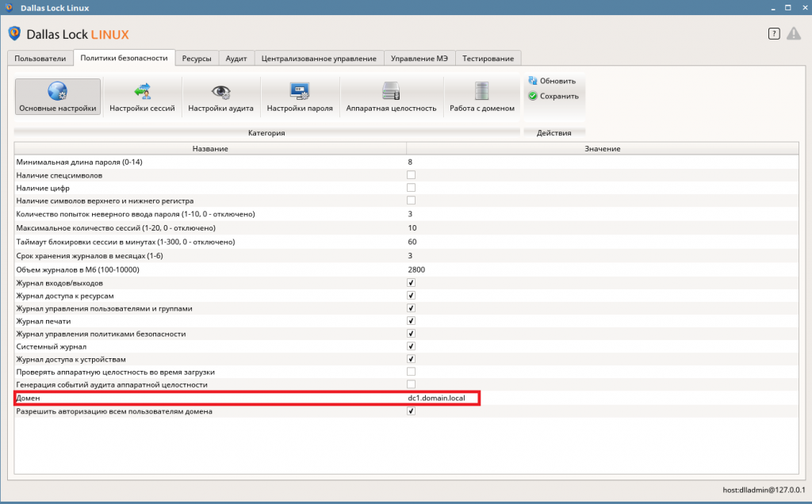The height and width of the screenshot is (504, 812).
Task: Open the Централизованное управление tab
Action: (x=319, y=59)
